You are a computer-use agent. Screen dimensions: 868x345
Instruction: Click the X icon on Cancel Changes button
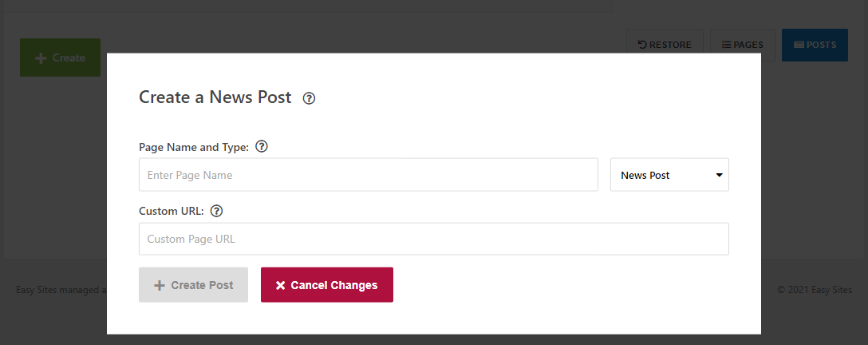[280, 285]
